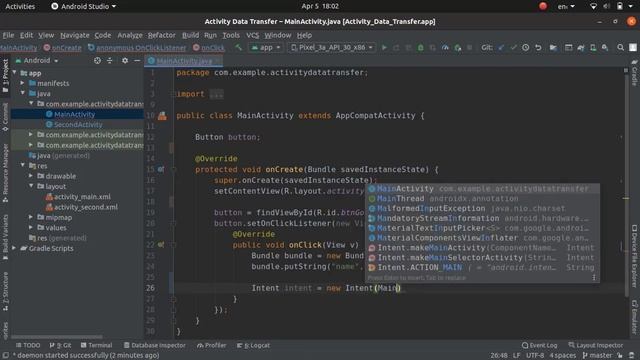Open the Event Log button

point(539,345)
